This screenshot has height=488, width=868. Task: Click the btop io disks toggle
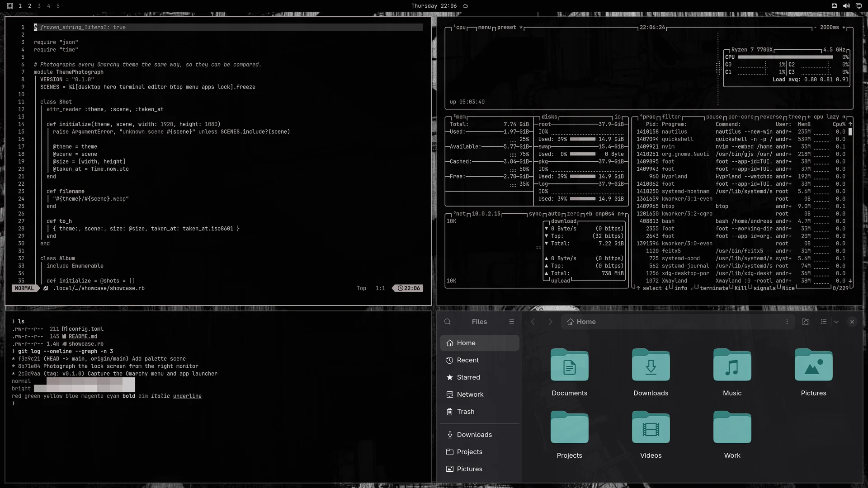(x=618, y=117)
